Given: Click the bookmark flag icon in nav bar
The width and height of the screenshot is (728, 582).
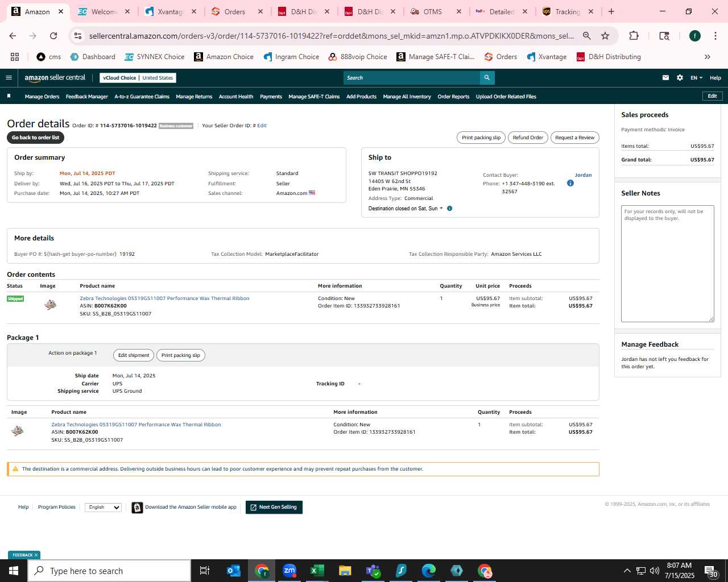Looking at the screenshot, I should (9, 96).
